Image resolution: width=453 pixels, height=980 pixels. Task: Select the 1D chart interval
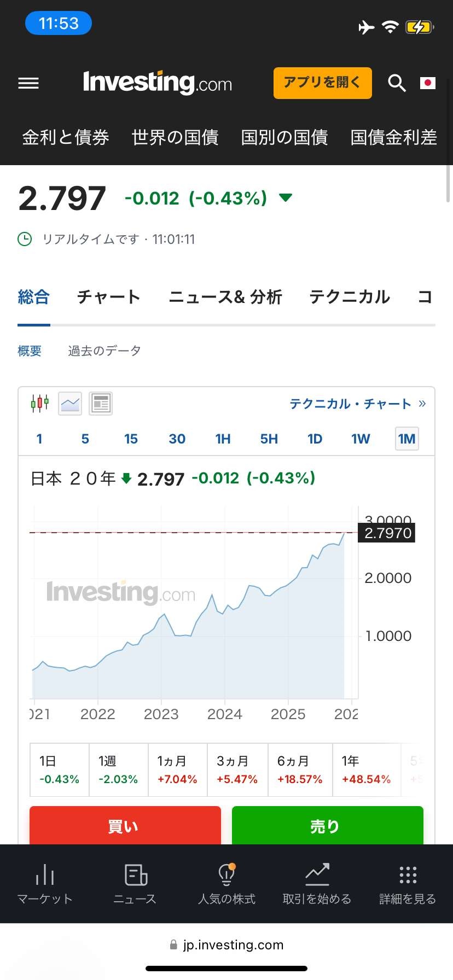pos(315,439)
